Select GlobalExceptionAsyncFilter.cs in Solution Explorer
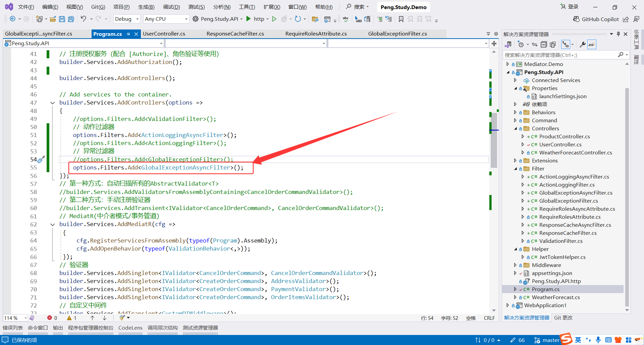 pos(576,193)
